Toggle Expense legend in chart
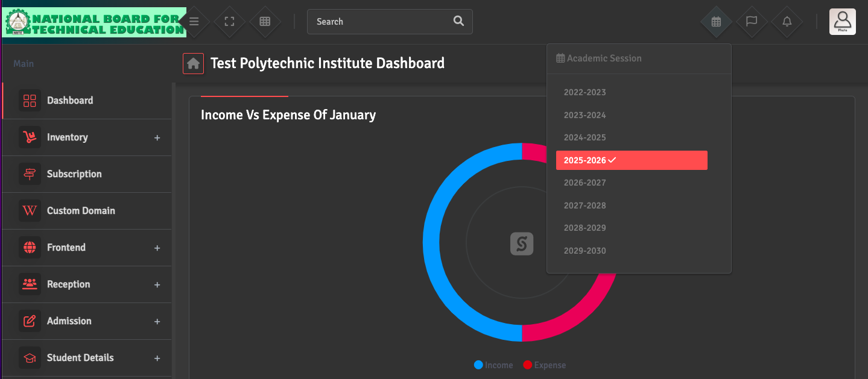868x379 pixels. pyautogui.click(x=544, y=365)
